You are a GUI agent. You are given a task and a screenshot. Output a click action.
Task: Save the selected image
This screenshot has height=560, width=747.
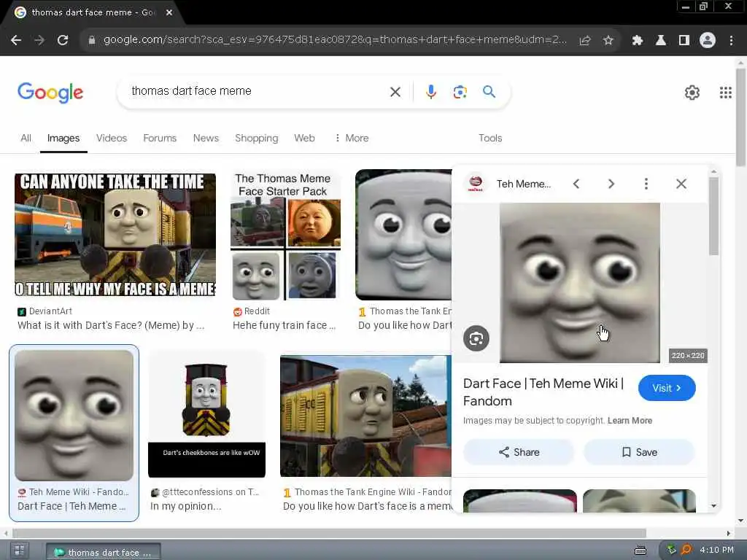tap(639, 452)
